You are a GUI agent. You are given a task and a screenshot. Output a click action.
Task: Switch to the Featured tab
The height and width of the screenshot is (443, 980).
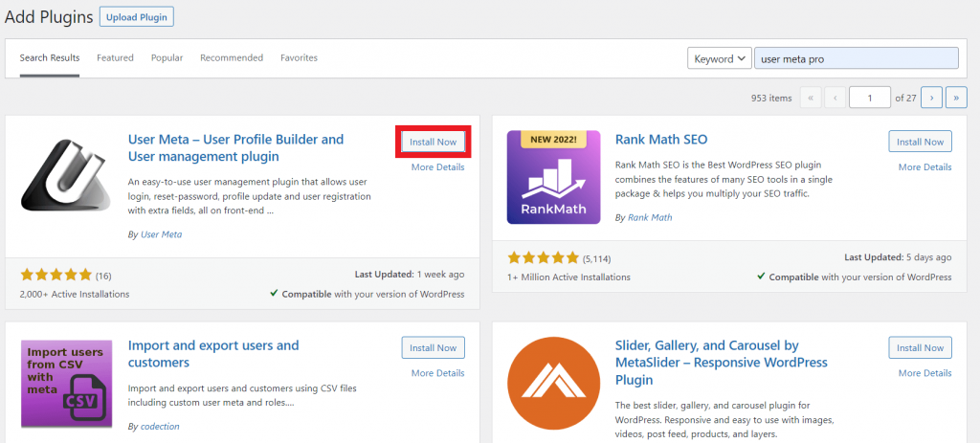coord(115,57)
